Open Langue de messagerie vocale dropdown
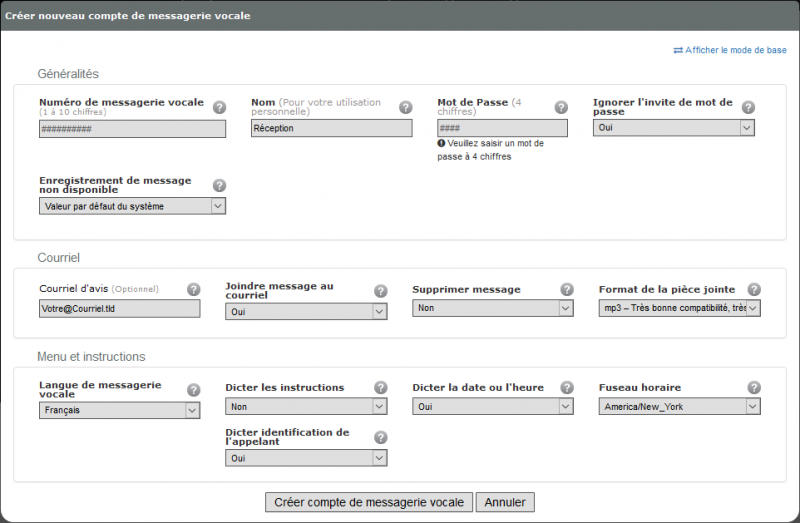The width and height of the screenshot is (800, 523). tap(119, 410)
